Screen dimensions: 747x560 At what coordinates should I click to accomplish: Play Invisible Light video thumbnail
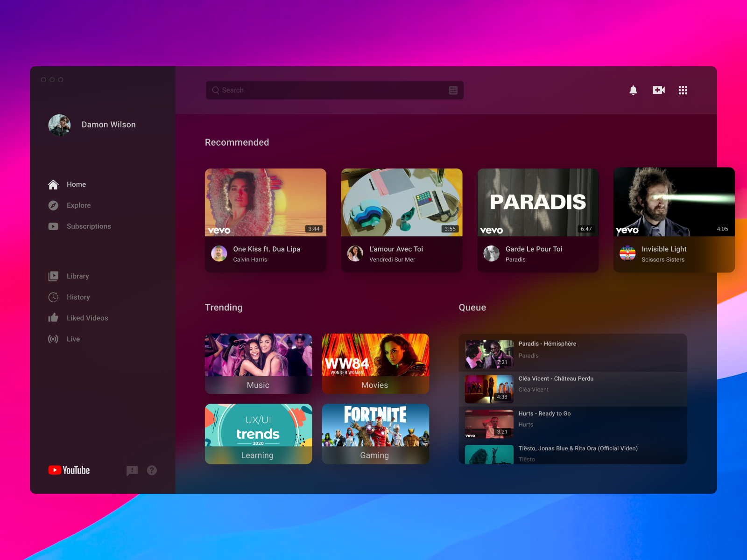click(674, 202)
